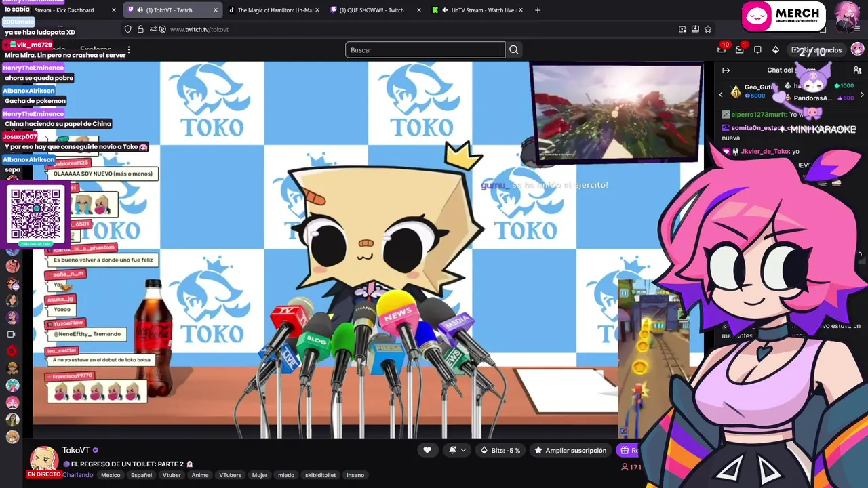The image size is (868, 488).
Task: Click the 171 viewer count
Action: (x=631, y=467)
